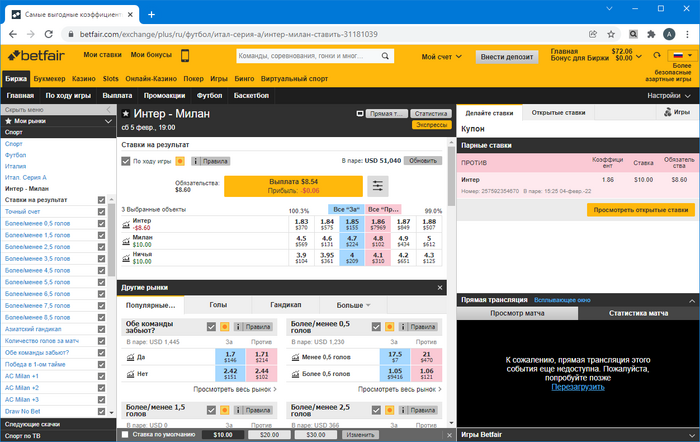Toggle the Ставка по умолчанию checkbox

125,434
